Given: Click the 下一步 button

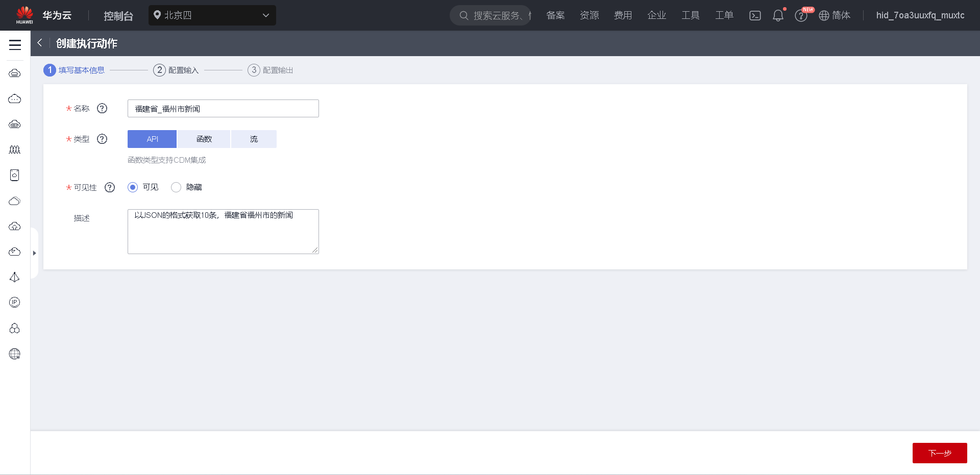Looking at the screenshot, I should [940, 453].
